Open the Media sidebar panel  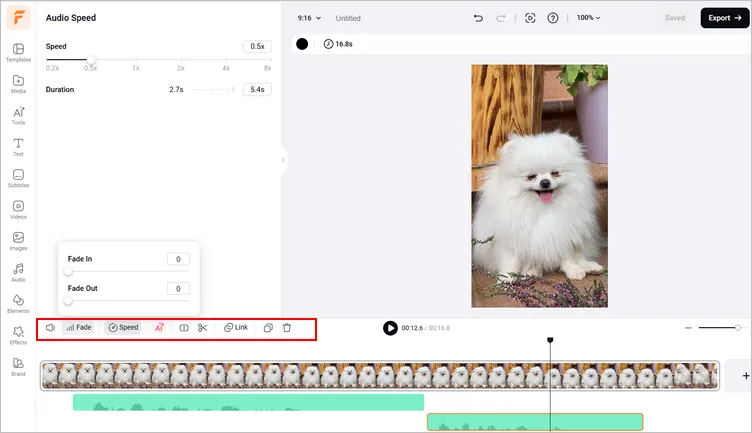(18, 84)
